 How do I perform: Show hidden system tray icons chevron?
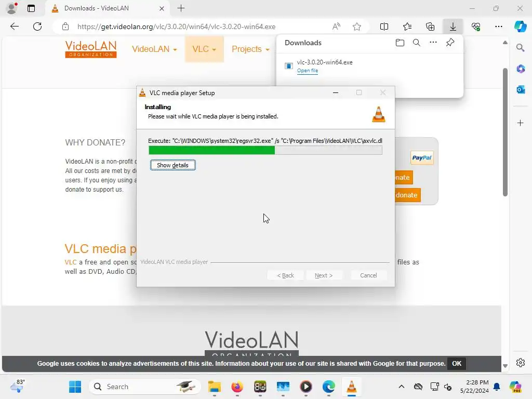pyautogui.click(x=402, y=387)
